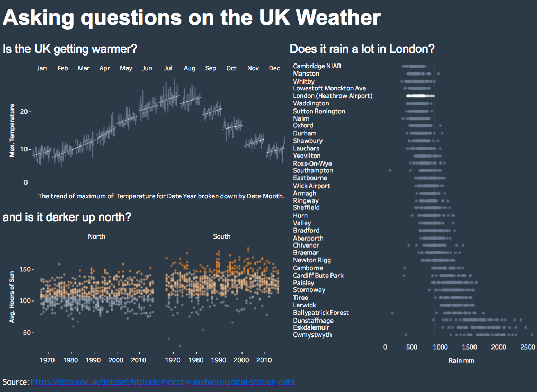Click the Dec month column header
This screenshot has width=537, height=392.
[x=274, y=68]
